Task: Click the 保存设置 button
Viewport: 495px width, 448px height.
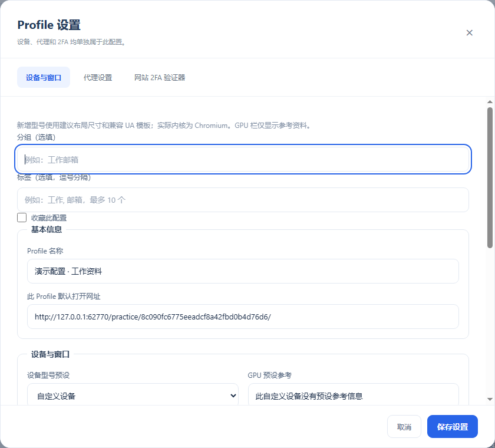Action: tap(453, 427)
